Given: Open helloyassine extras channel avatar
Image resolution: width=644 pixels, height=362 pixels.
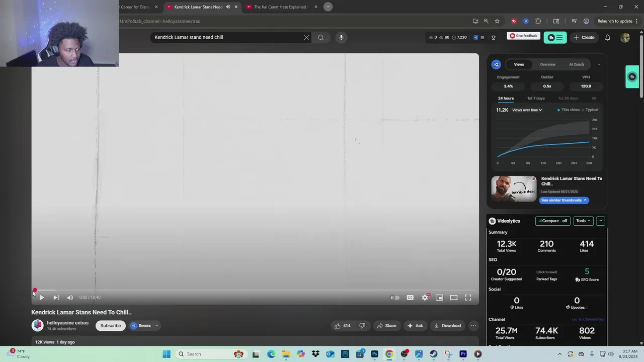Looking at the screenshot, I should point(38,325).
